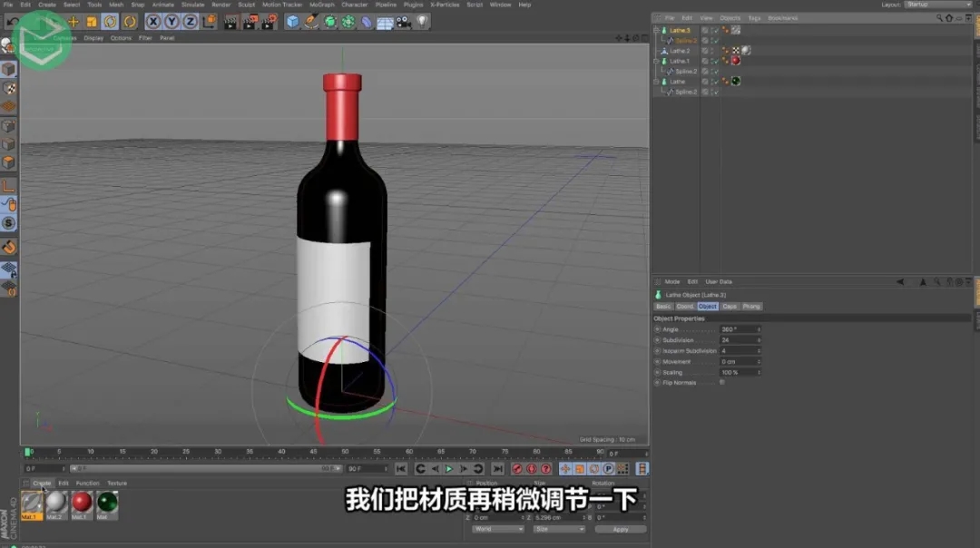
Task: Enable the Flip Normals checkbox
Action: tap(721, 382)
